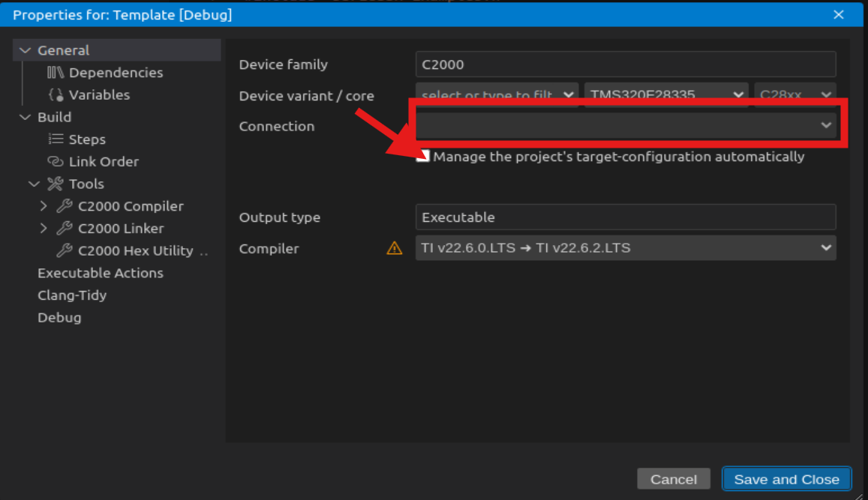Screen dimensions: 868x500
Task: Click the Device variant / core label
Action: pyautogui.click(x=306, y=96)
